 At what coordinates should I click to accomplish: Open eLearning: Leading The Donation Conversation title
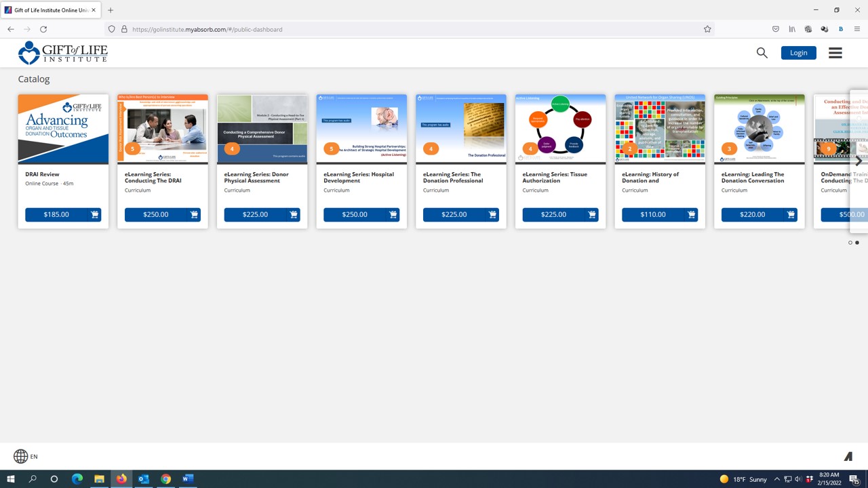pos(753,178)
